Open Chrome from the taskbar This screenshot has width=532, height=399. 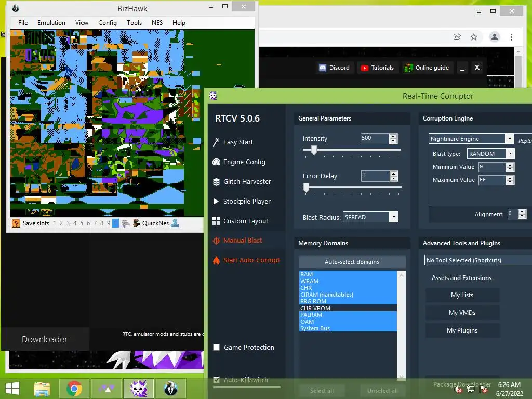coord(74,389)
